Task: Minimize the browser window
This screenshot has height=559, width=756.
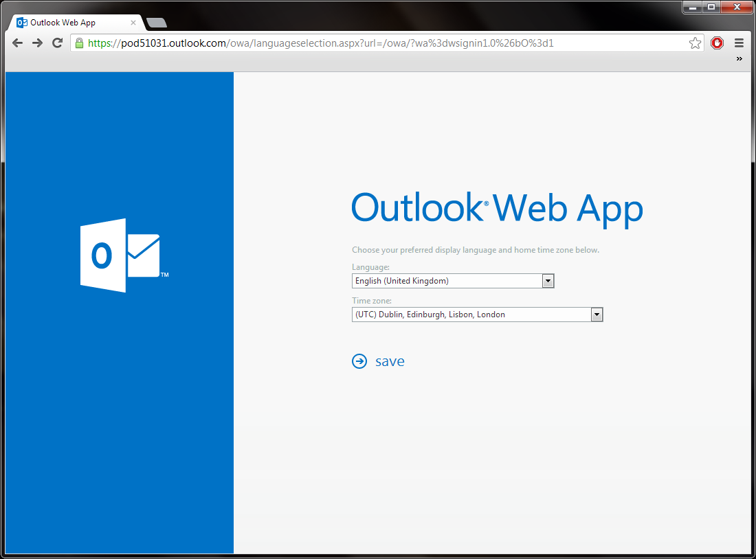Action: [692, 8]
